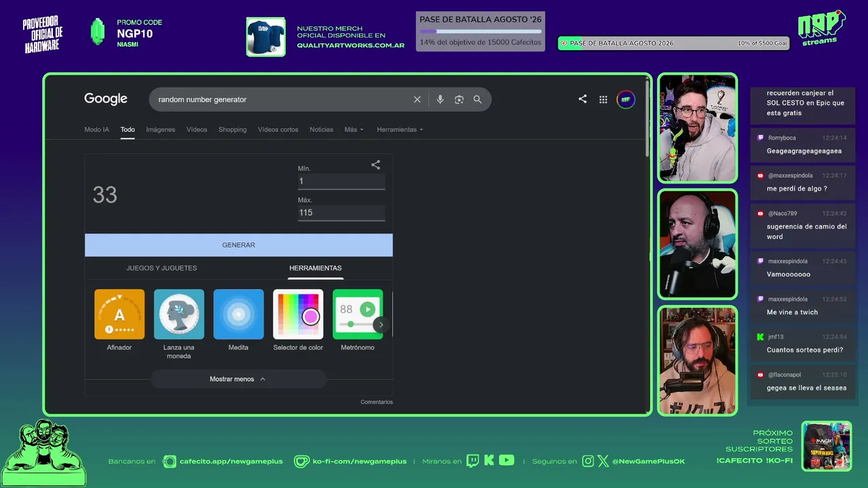Click the chat message "Vamooooooo"
This screenshot has height=488, width=868.
coord(789,274)
